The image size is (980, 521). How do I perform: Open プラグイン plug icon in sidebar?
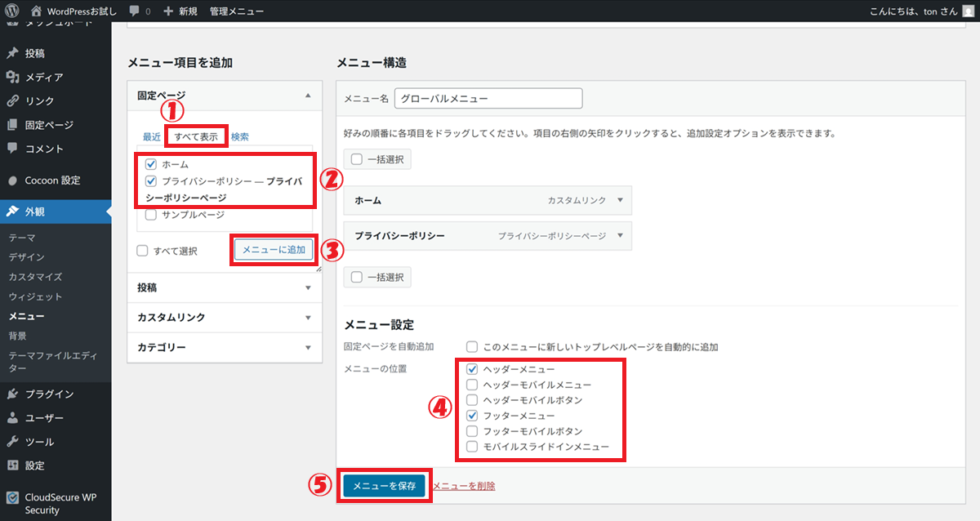coord(12,394)
